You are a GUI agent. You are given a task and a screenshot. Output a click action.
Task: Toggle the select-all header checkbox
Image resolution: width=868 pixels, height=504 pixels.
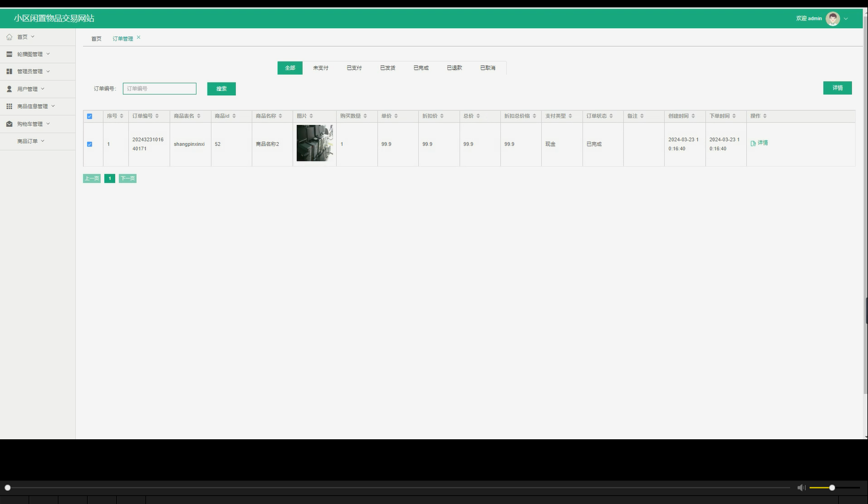pos(89,116)
